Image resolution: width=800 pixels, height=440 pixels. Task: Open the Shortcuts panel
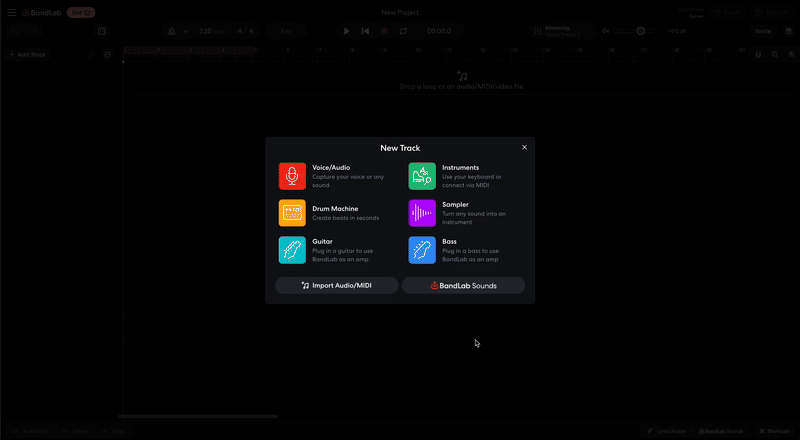point(774,431)
